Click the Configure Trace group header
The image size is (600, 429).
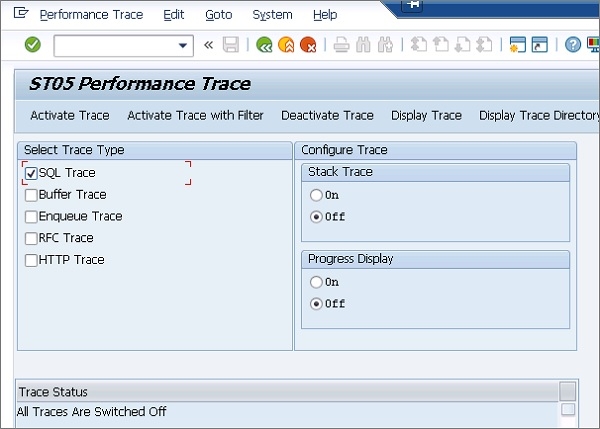(x=435, y=150)
